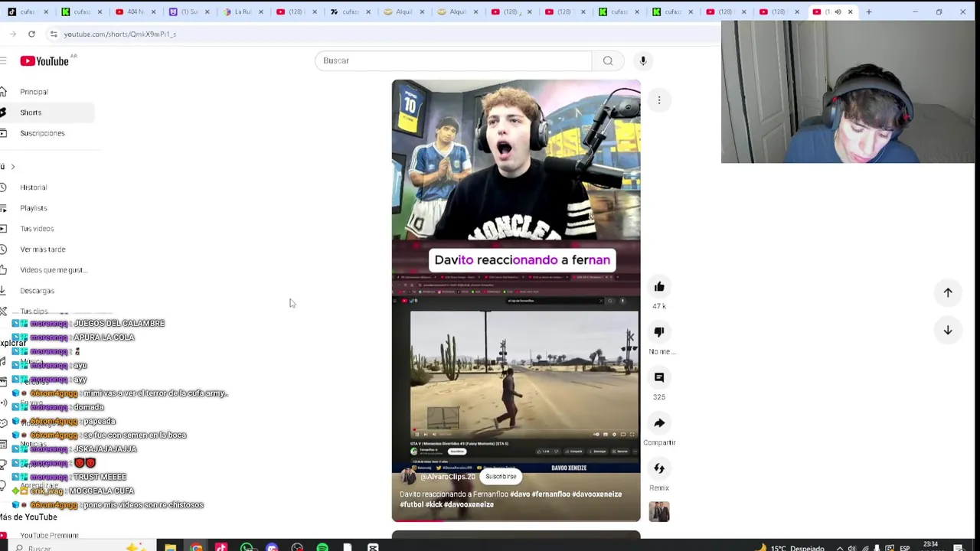Click the search magnifier button
Screen dimensions: 980x551
tap(608, 60)
